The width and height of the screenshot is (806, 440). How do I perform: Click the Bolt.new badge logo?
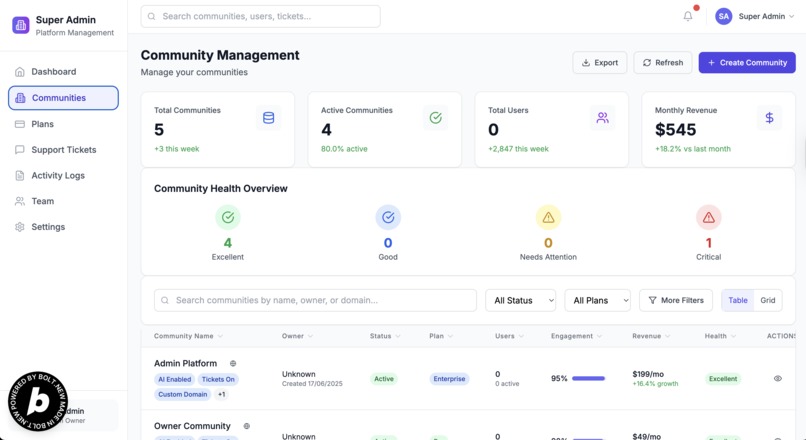[x=38, y=401]
